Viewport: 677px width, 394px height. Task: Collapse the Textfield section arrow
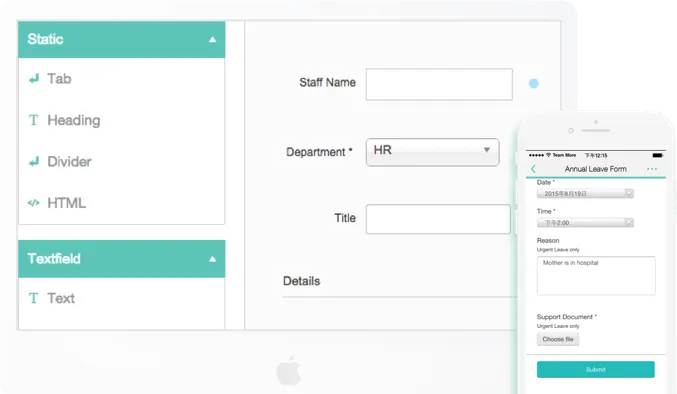[212, 259]
